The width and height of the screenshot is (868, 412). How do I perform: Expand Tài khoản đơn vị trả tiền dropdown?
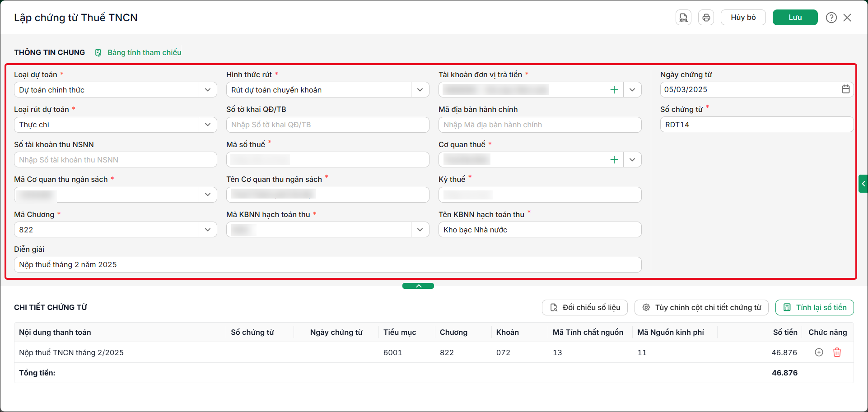632,90
